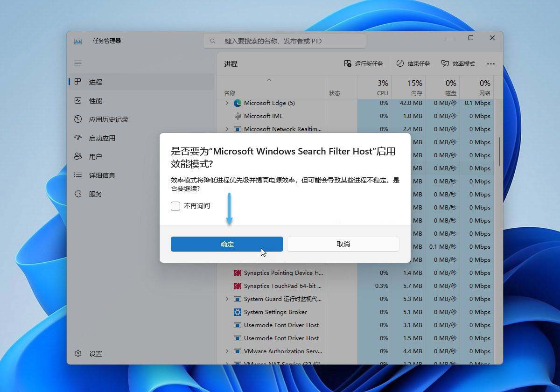Screen dimensions: 560x392
Task: Open the 用户 sidebar page
Action: [x=95, y=157]
